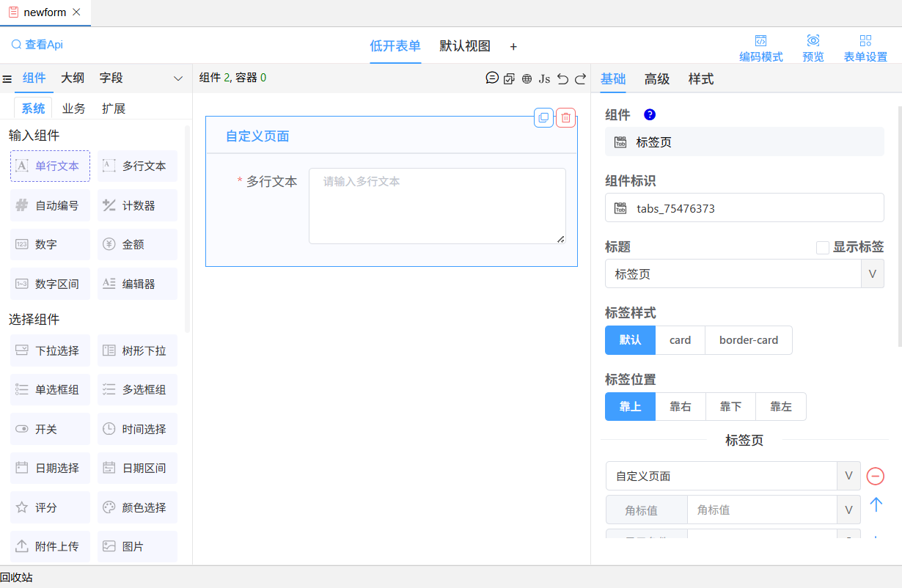
Task: Click the 预览 preview icon
Action: coord(813,48)
